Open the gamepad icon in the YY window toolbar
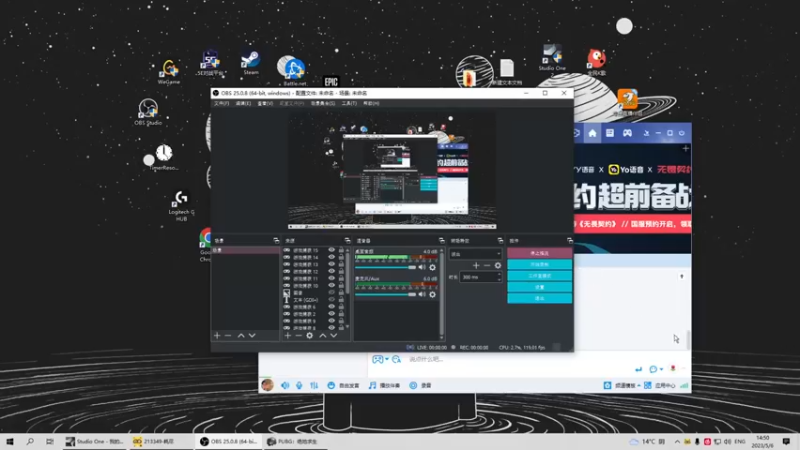Viewport: 800px width, 450px height. click(x=627, y=133)
